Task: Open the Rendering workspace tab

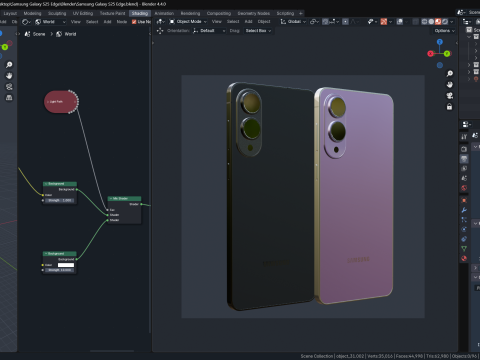Action: 190,13
